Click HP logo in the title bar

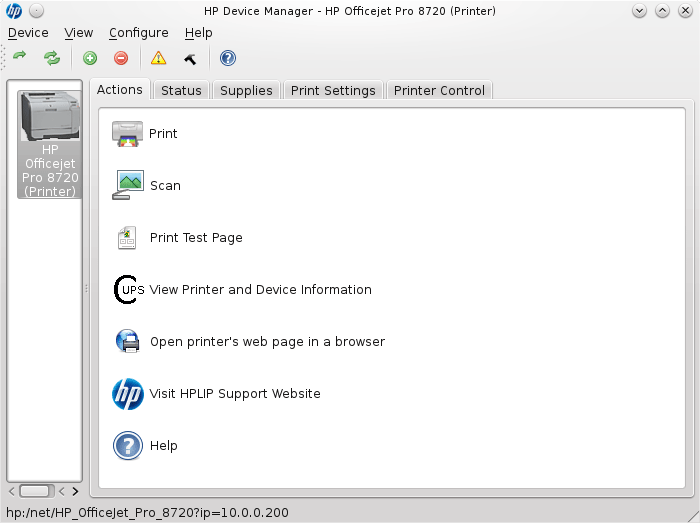tap(14, 11)
